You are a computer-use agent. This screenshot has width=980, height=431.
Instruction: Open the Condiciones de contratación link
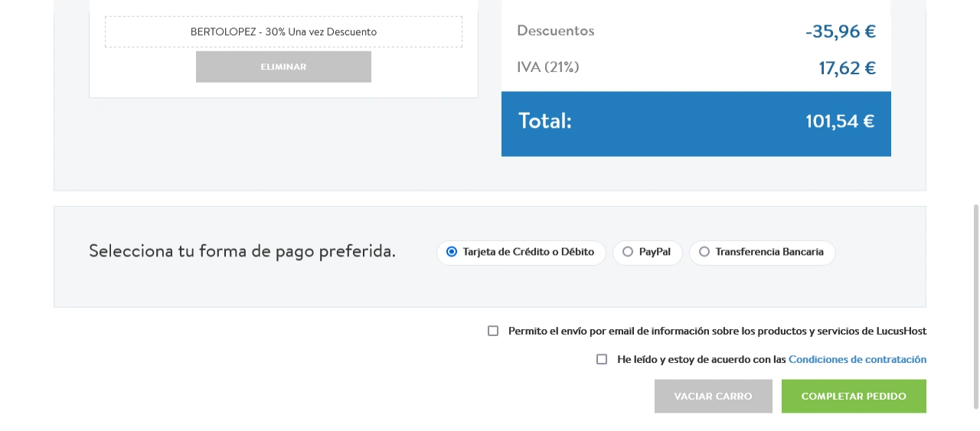[x=857, y=359]
